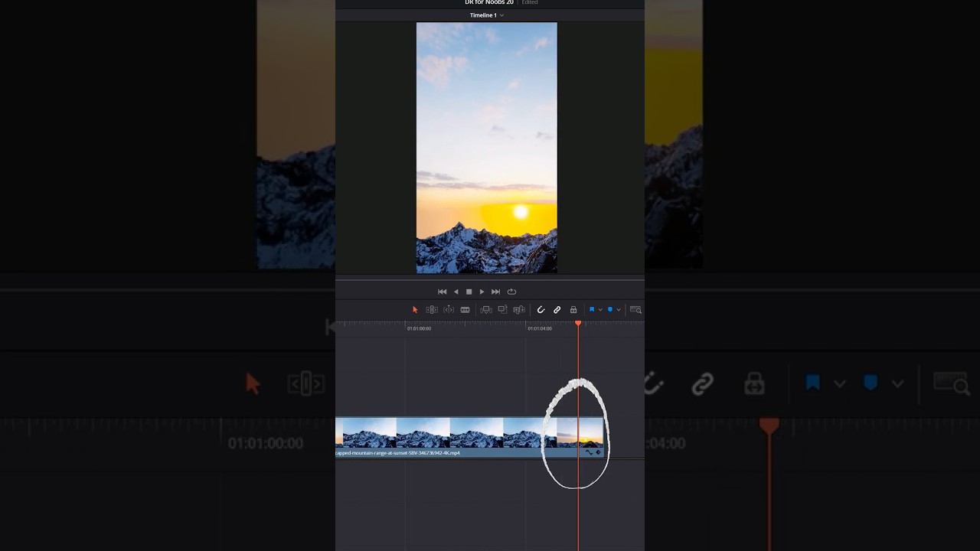Image resolution: width=980 pixels, height=551 pixels.
Task: Click the Edited status label
Action: pyautogui.click(x=530, y=2)
